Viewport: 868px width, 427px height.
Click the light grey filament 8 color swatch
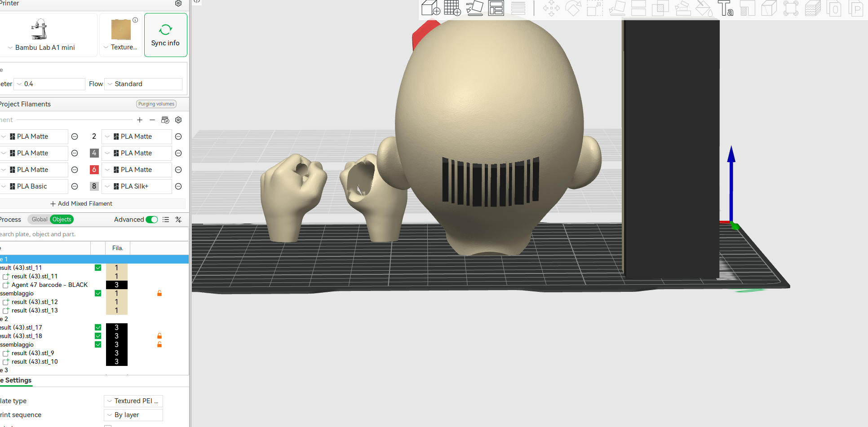(x=94, y=186)
